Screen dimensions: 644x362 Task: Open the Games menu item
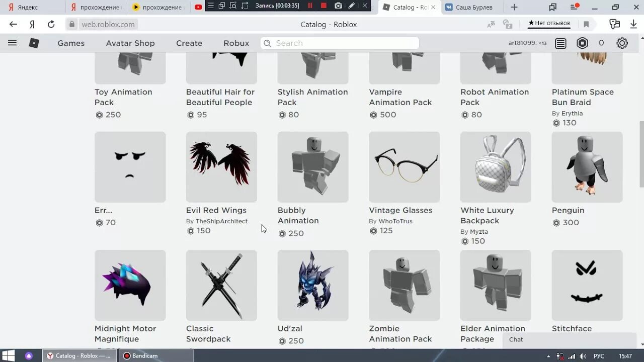71,43
